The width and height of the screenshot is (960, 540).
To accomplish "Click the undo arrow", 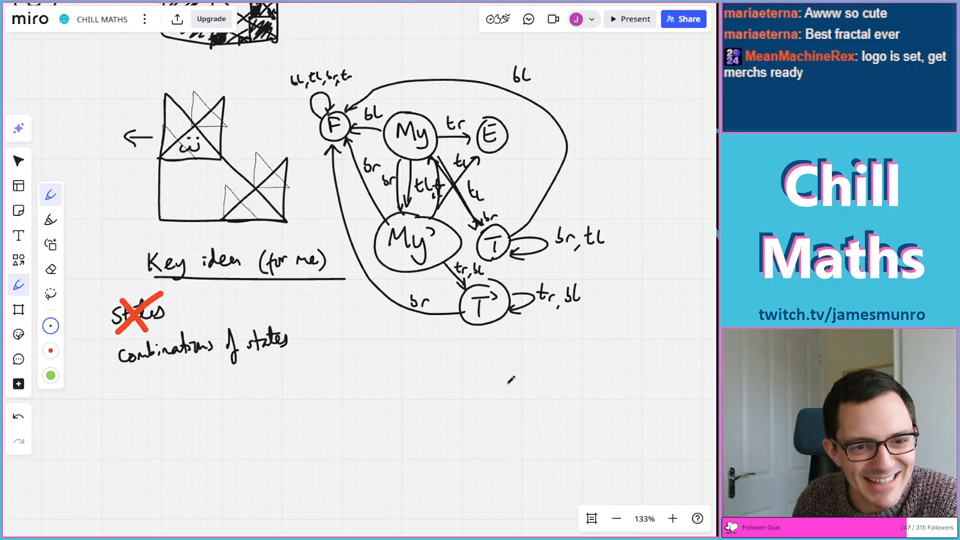I will click(18, 416).
